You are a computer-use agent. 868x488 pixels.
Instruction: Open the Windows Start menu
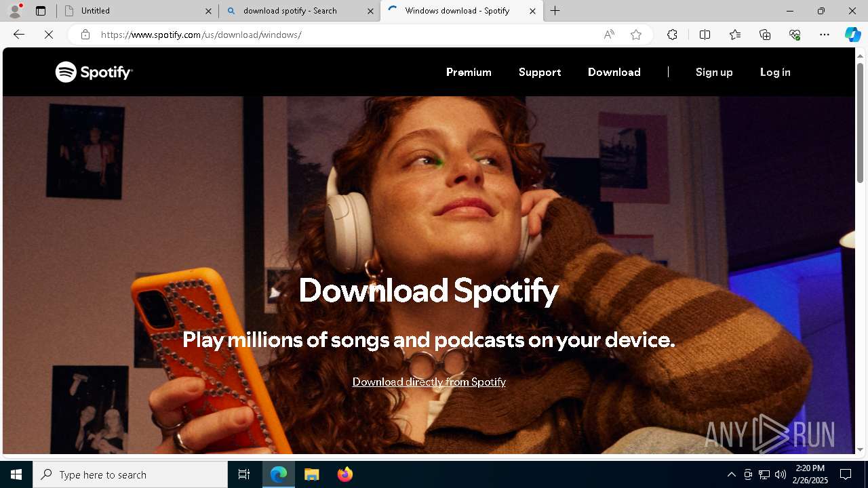point(16,474)
